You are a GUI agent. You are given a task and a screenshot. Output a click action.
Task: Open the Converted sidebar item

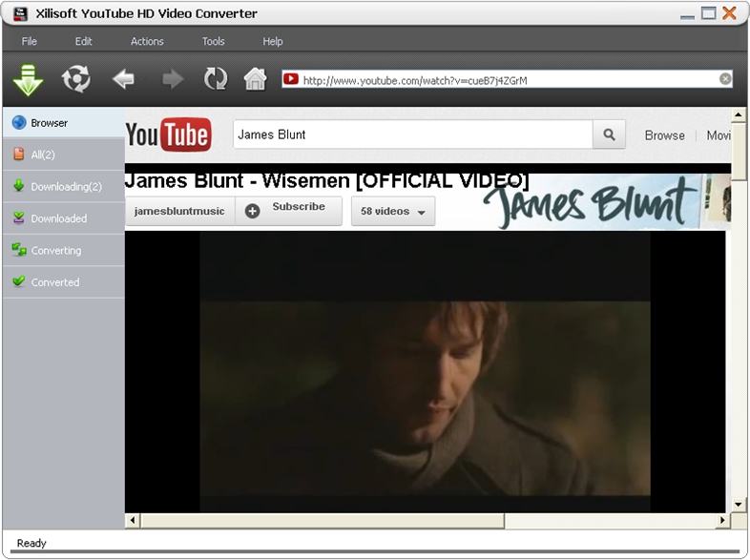[64, 282]
